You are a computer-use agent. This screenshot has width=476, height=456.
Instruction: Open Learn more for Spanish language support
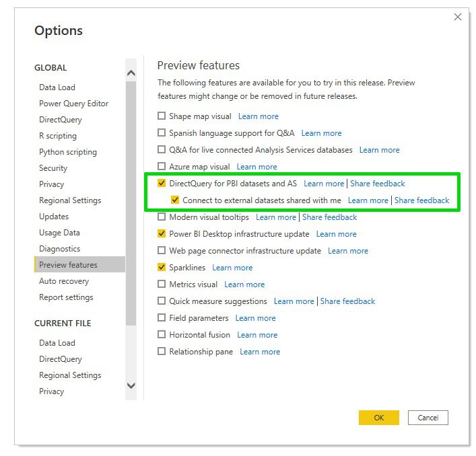point(321,133)
